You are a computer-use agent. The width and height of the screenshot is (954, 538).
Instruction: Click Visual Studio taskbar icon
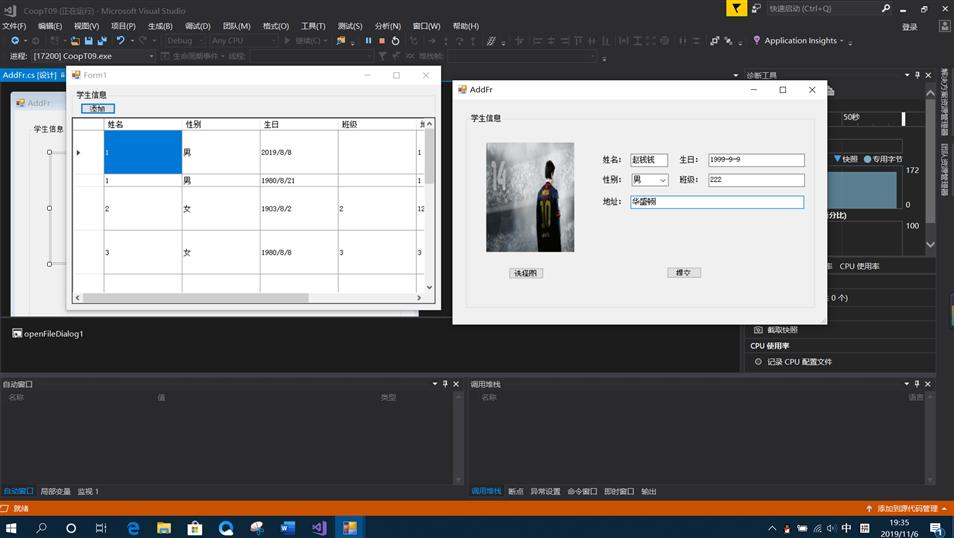click(x=319, y=528)
